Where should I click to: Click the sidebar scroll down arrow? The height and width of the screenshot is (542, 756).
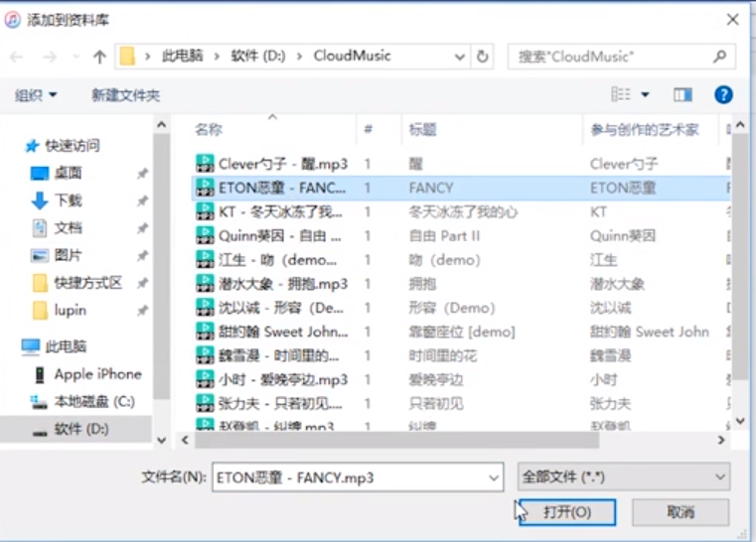pos(162,440)
